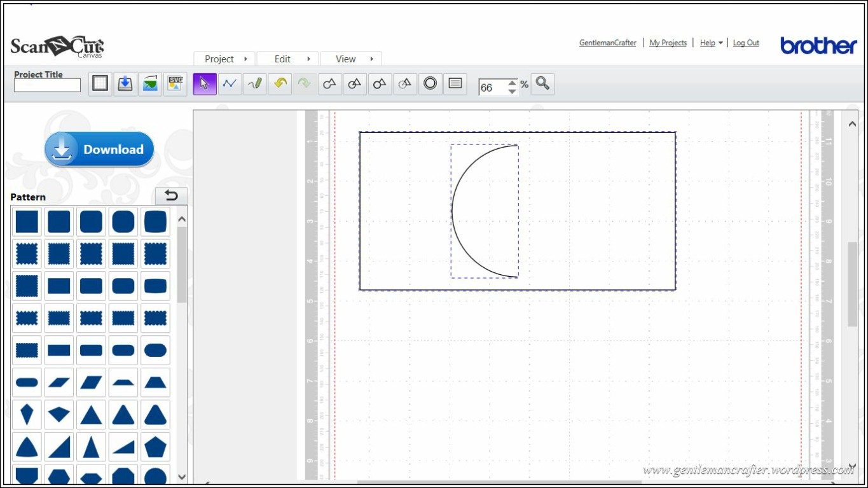Open the Edit dropdown menu
This screenshot has height=488, width=868.
[x=287, y=59]
